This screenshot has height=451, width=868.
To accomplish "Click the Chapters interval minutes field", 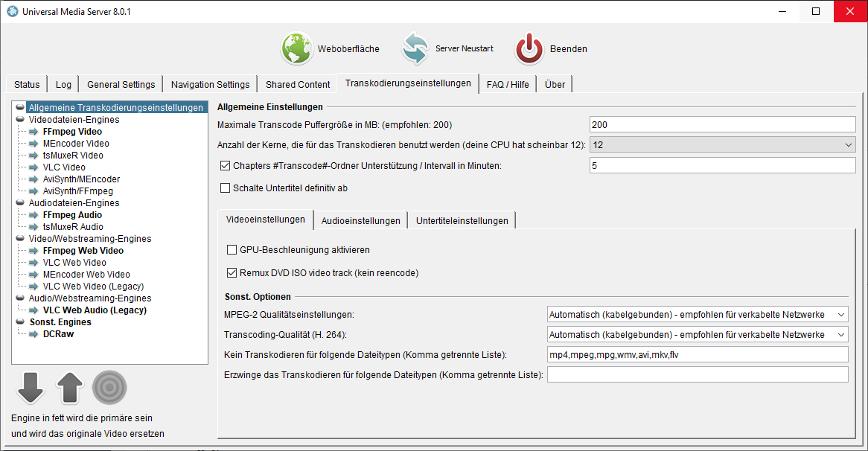I will coord(722,165).
